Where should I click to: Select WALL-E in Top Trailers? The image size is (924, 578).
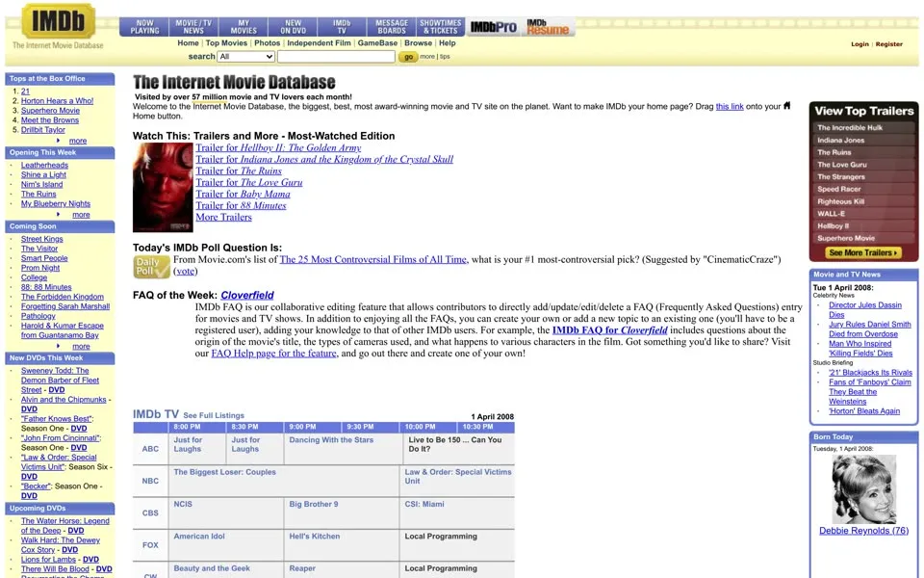coord(831,214)
